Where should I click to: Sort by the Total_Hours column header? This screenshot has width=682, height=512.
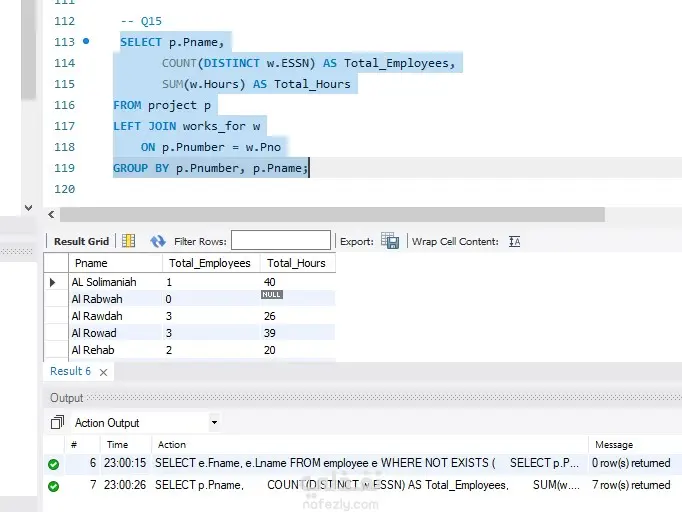coord(298,263)
